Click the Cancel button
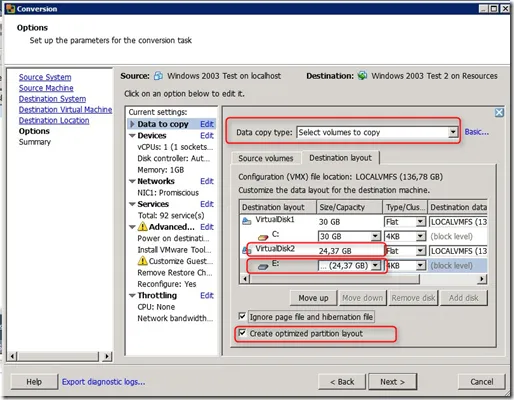Image resolution: width=514 pixels, height=400 pixels. tap(482, 382)
